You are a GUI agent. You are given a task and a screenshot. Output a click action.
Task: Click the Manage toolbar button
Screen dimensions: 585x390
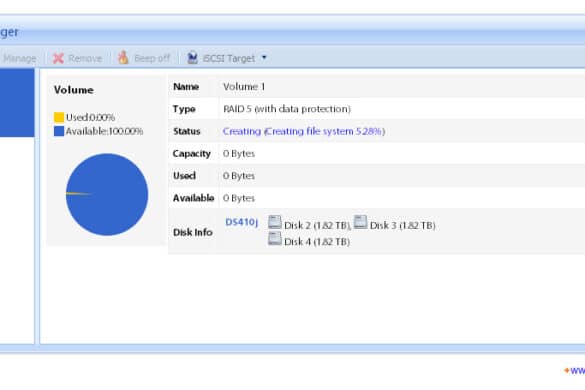(x=19, y=59)
